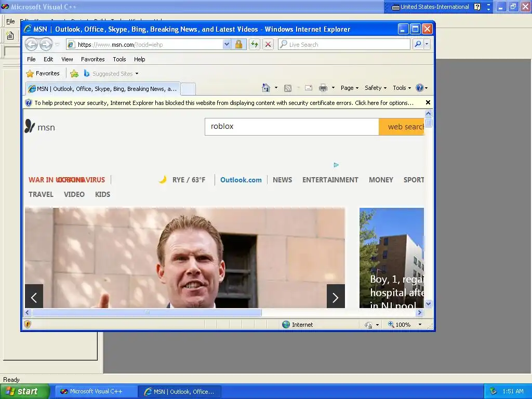The height and width of the screenshot is (399, 532).
Task: Open the Windows start button
Action: pos(25,391)
